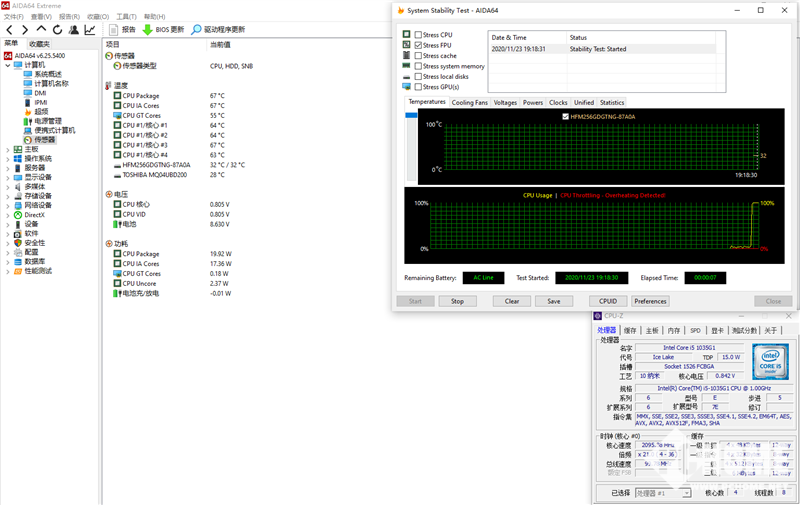This screenshot has width=800, height=505.
Task: Enable the Stress cache checkbox
Action: 418,56
